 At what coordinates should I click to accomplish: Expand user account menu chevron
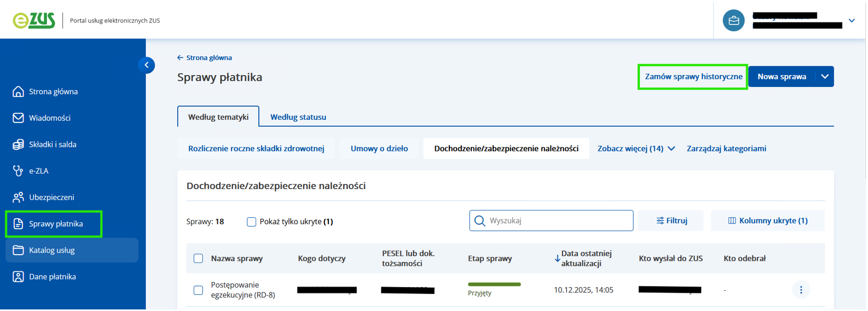[x=851, y=21]
